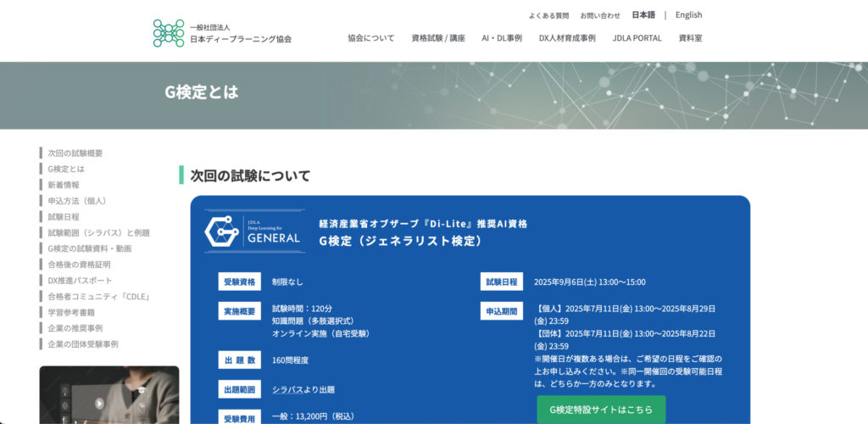The image size is (868, 424).
Task: Click the 知識問題（多肢選択式） text
Action: tap(314, 321)
